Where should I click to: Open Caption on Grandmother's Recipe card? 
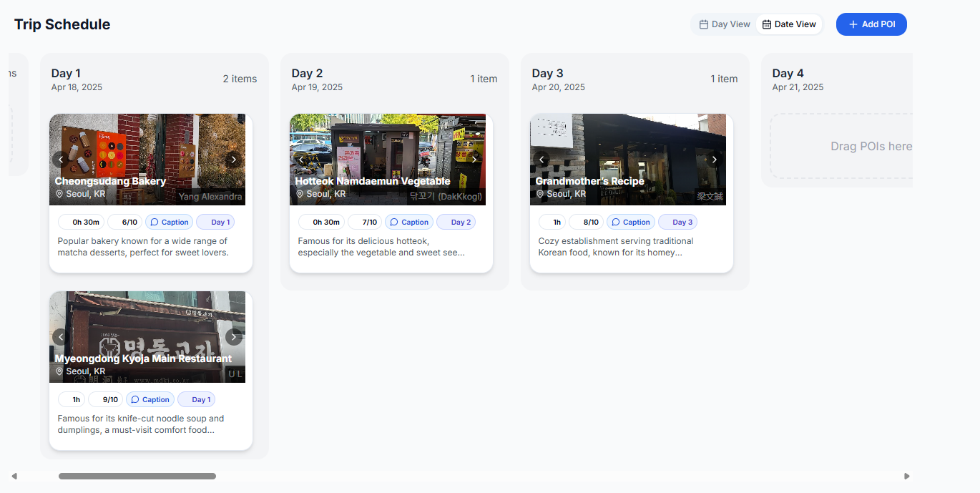(x=630, y=223)
